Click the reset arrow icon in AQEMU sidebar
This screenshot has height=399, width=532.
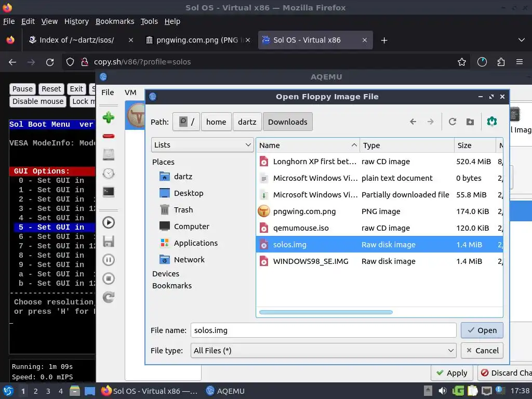(x=109, y=297)
